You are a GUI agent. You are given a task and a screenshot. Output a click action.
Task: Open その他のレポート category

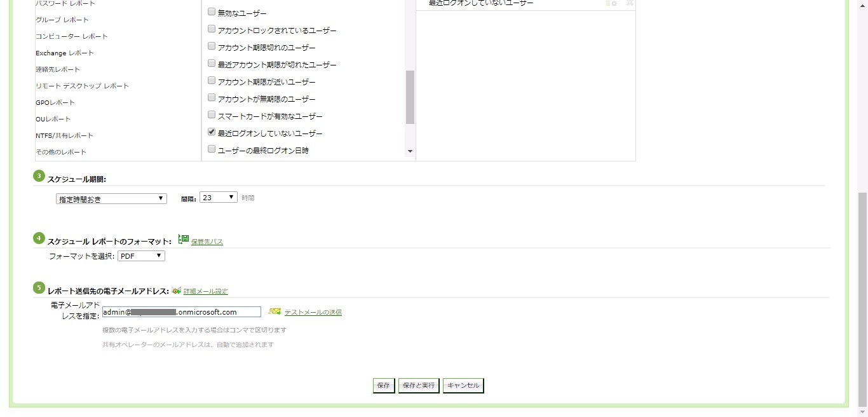tap(61, 152)
